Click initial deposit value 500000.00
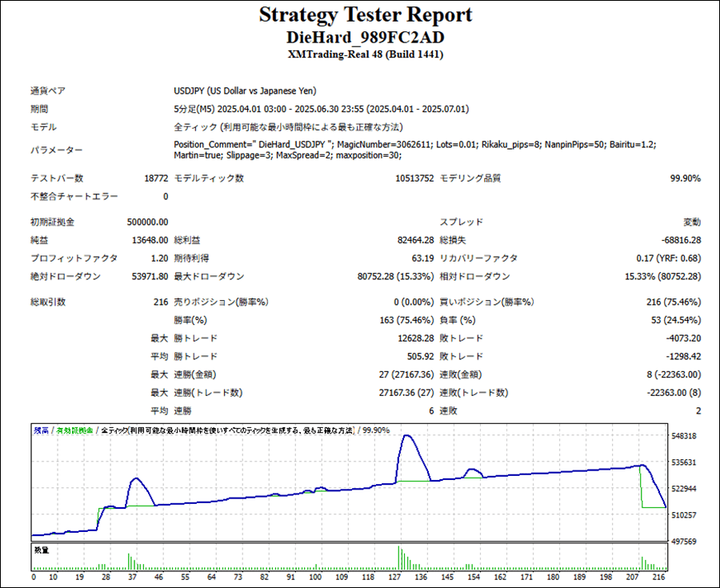The image size is (720, 588). pyautogui.click(x=147, y=222)
